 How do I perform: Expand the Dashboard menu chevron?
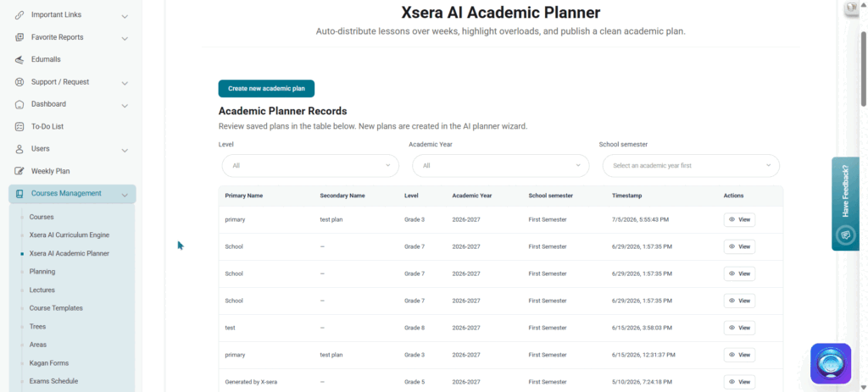(x=125, y=106)
